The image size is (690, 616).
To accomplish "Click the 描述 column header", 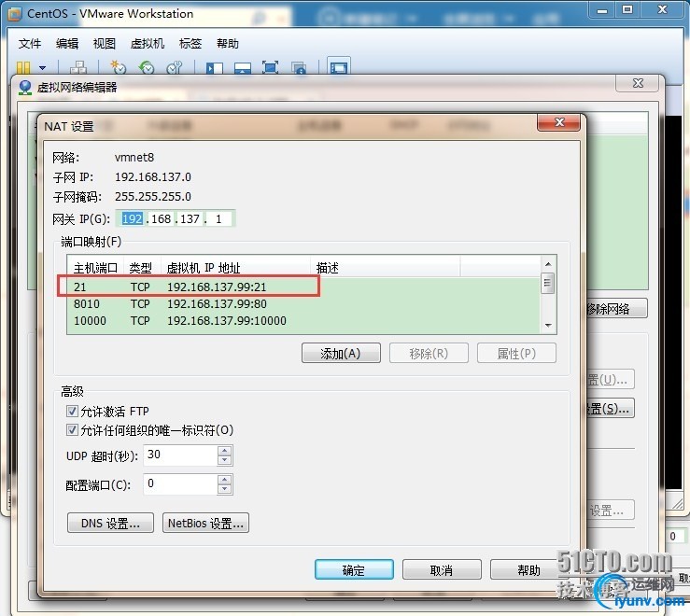I will click(x=386, y=268).
